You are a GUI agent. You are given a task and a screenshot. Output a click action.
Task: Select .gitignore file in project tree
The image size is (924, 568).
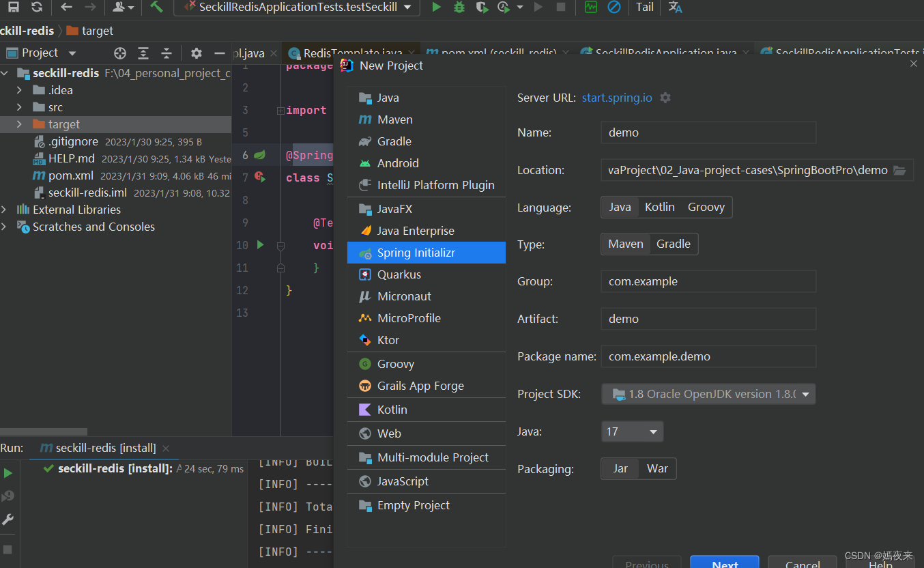coord(73,141)
